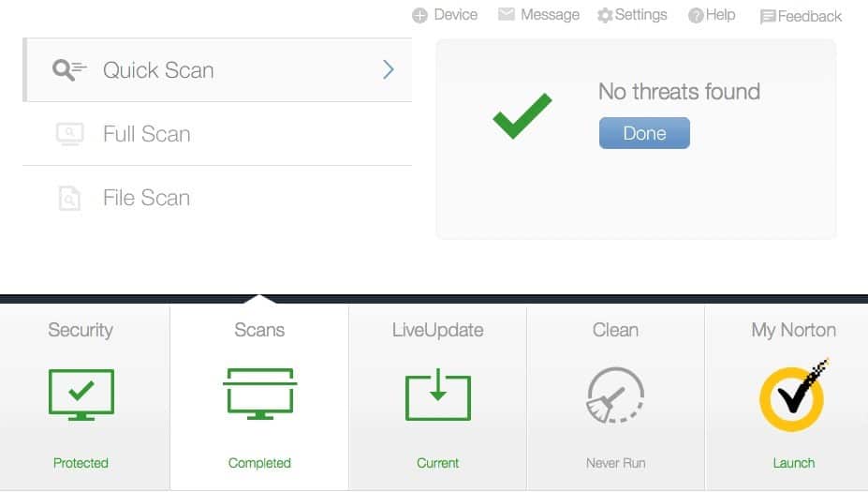Switch to the Clean tab title
Image resolution: width=868 pixels, height=492 pixels.
(x=615, y=330)
